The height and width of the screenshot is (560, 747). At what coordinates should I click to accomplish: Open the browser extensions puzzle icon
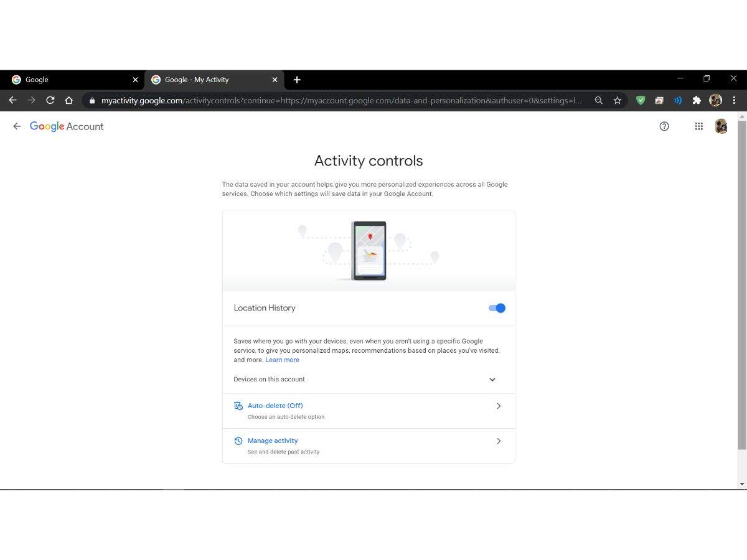pos(697,100)
